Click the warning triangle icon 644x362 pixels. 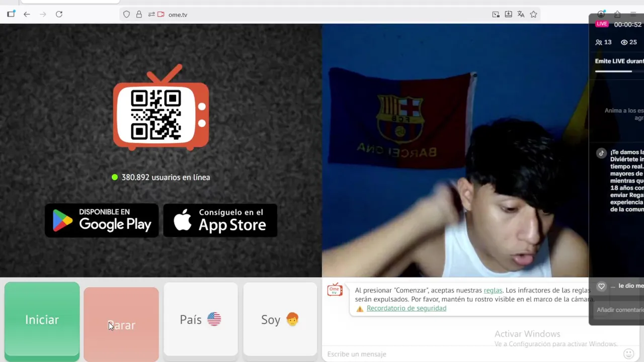360,309
